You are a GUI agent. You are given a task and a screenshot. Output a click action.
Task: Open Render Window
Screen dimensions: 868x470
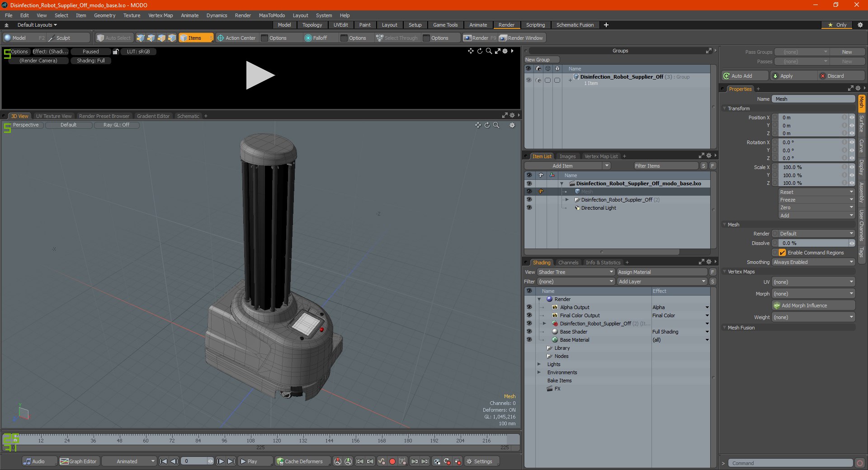(521, 38)
